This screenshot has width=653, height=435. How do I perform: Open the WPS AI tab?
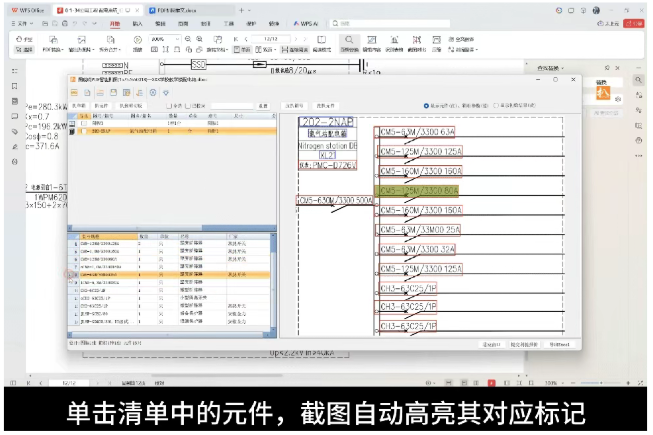[x=306, y=24]
